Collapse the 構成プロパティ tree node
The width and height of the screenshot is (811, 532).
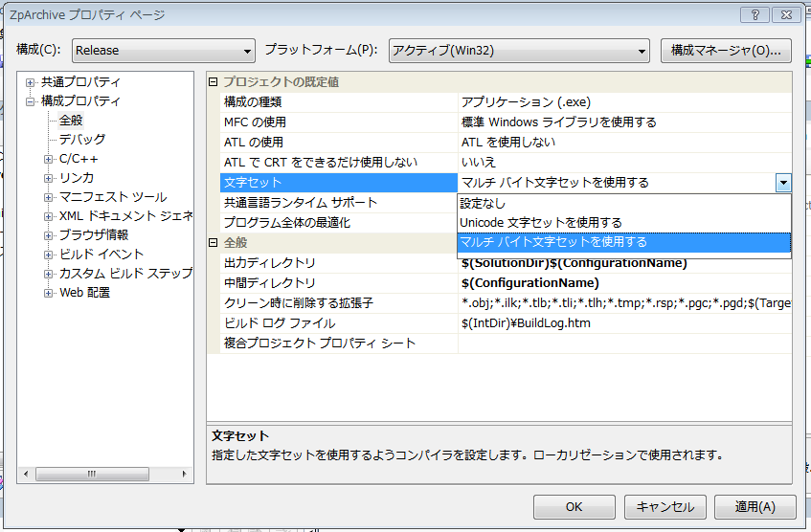[x=30, y=101]
